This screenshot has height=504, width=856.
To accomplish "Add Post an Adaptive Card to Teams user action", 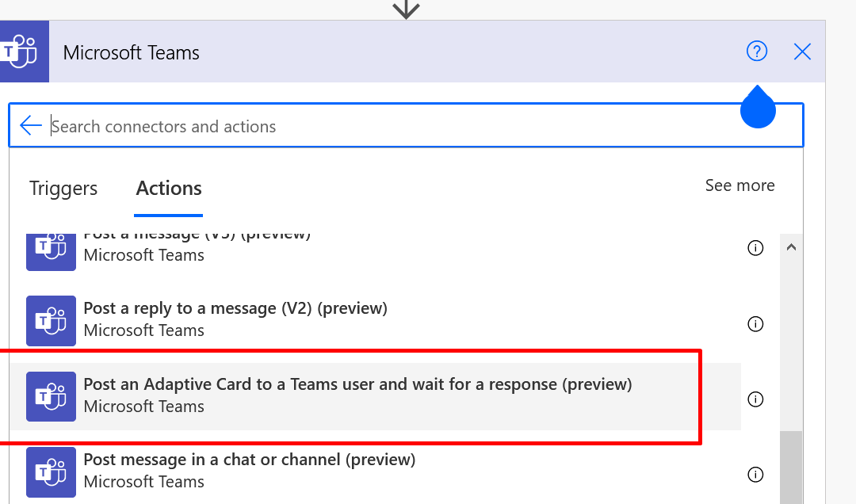I will point(375,396).
